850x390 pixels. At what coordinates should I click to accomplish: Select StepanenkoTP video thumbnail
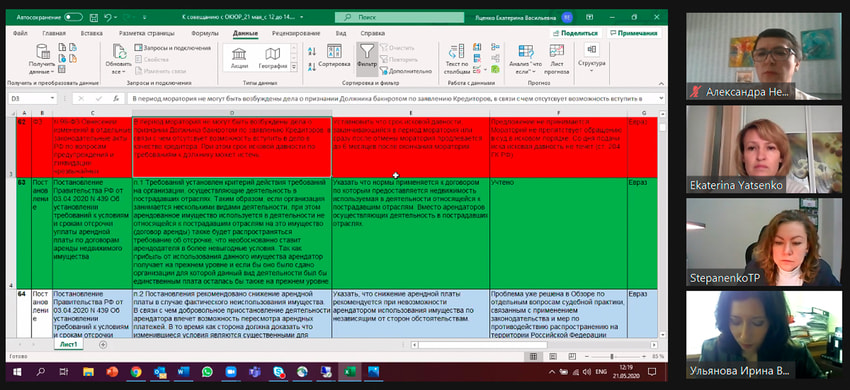click(764, 242)
